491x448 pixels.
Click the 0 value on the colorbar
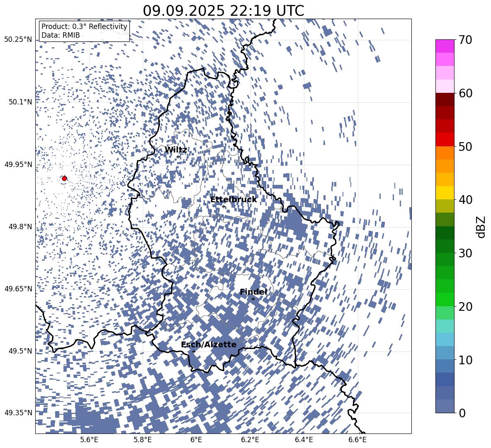(462, 413)
